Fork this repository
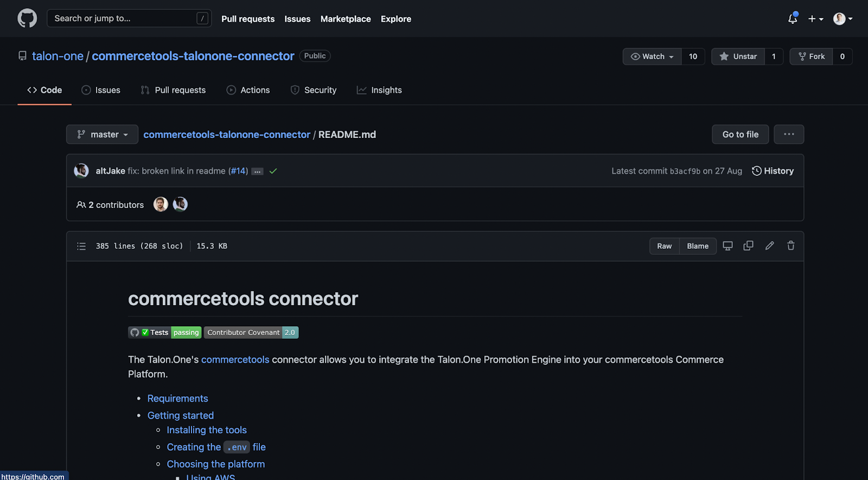 (812, 56)
